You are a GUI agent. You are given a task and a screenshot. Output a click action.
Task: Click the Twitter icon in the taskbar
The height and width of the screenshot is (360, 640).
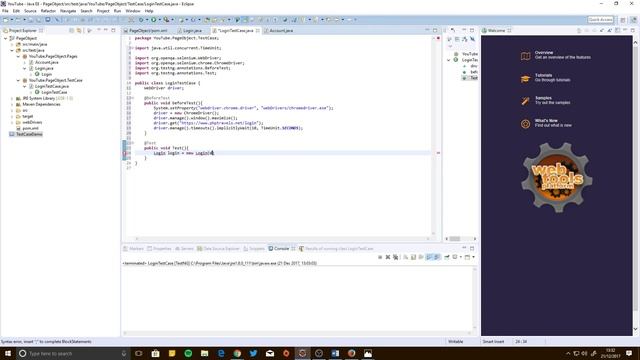tap(253, 353)
